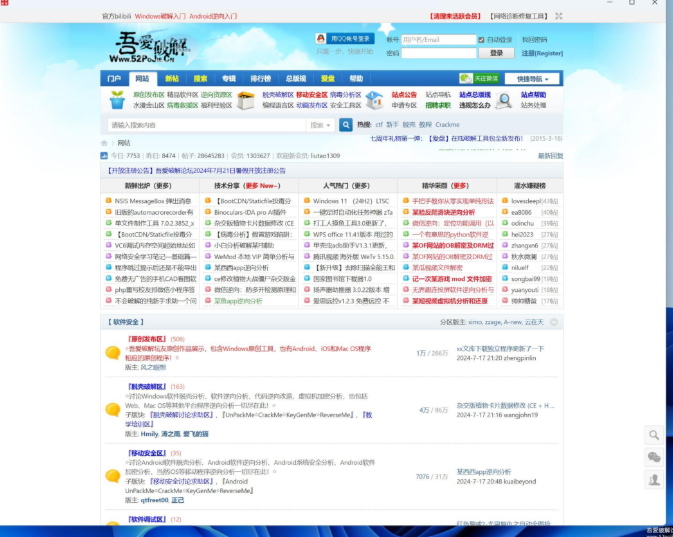
Task: Open moderator qtfreet00 profile link
Action: (x=155, y=500)
